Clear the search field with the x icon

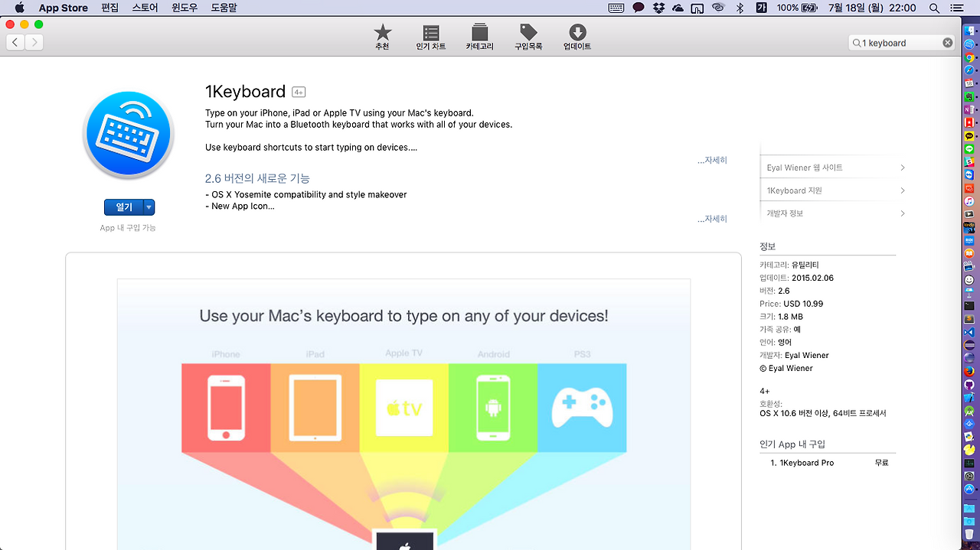[x=948, y=43]
